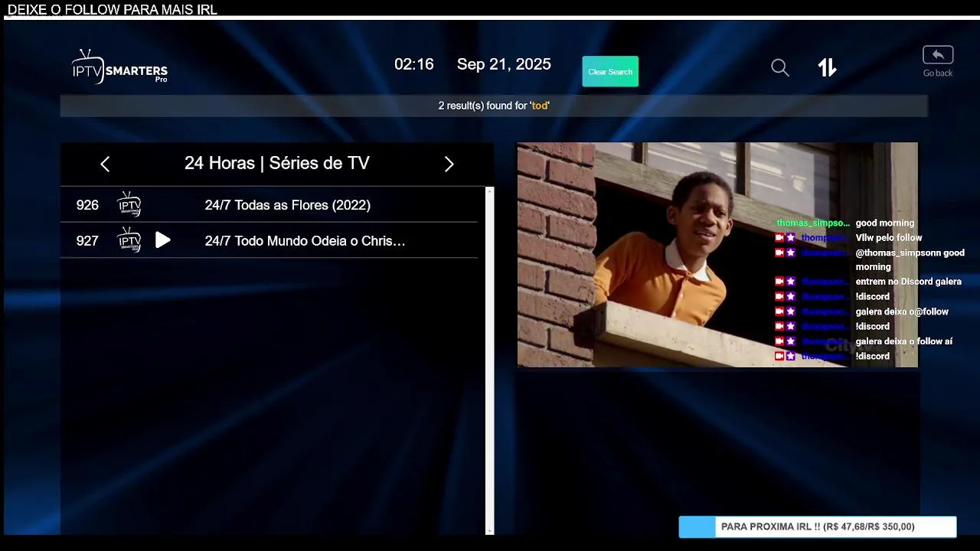Click the Clear Search button
This screenshot has height=551, width=980.
point(610,71)
